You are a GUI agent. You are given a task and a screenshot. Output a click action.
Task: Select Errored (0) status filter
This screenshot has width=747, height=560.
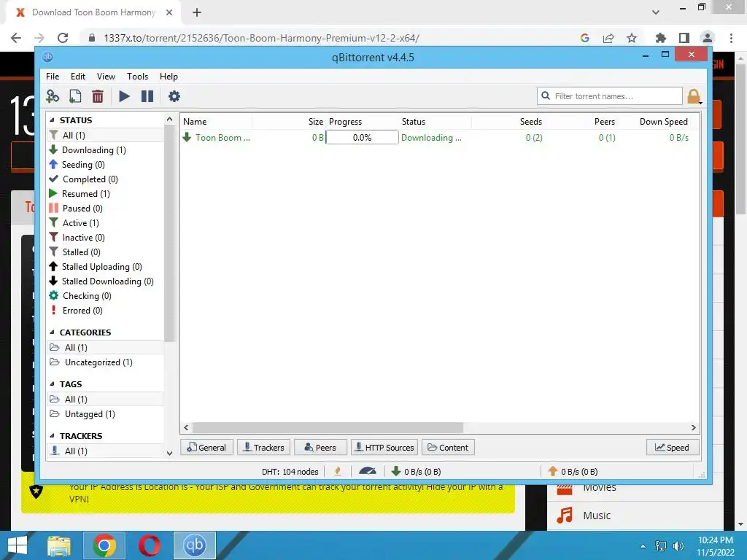click(105, 311)
